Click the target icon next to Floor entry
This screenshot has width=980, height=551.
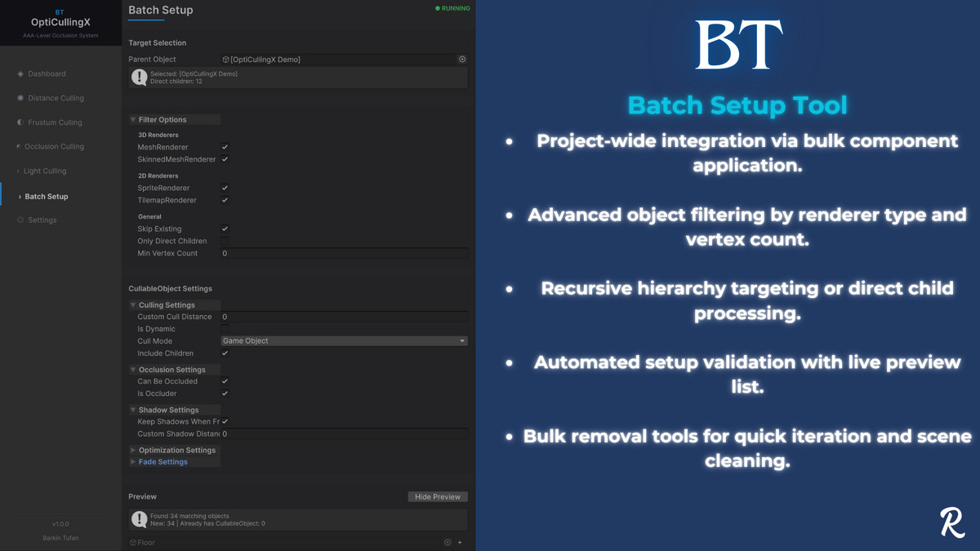[x=448, y=542]
